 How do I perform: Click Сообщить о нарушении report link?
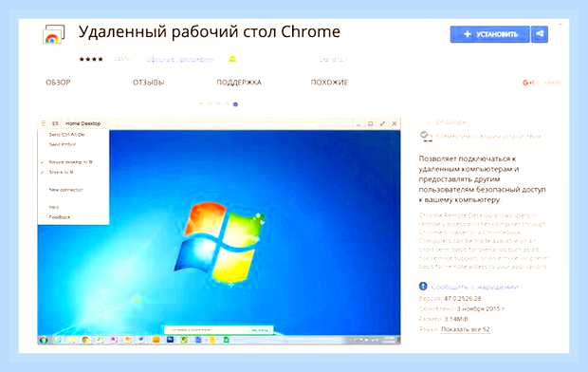[475, 287]
